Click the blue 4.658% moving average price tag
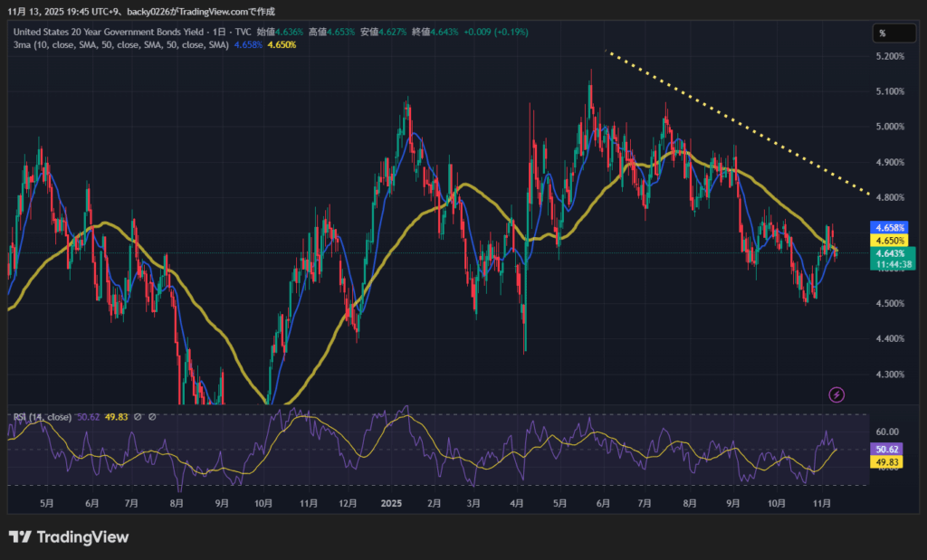 click(885, 226)
